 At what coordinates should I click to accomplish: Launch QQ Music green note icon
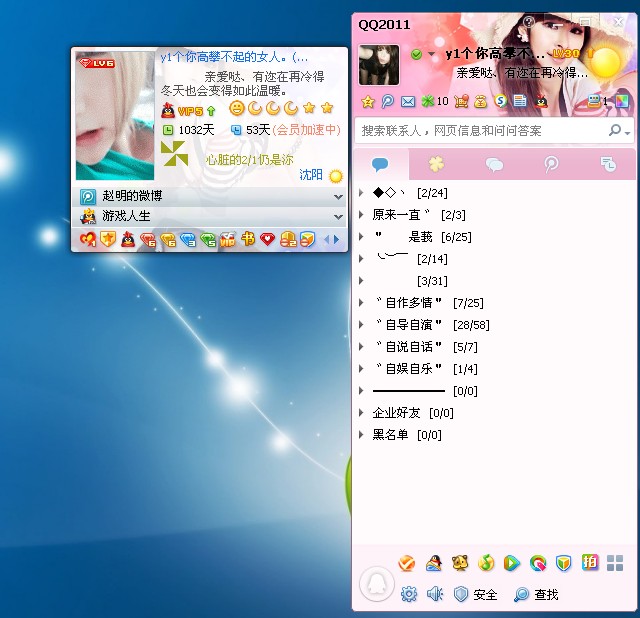point(486,563)
